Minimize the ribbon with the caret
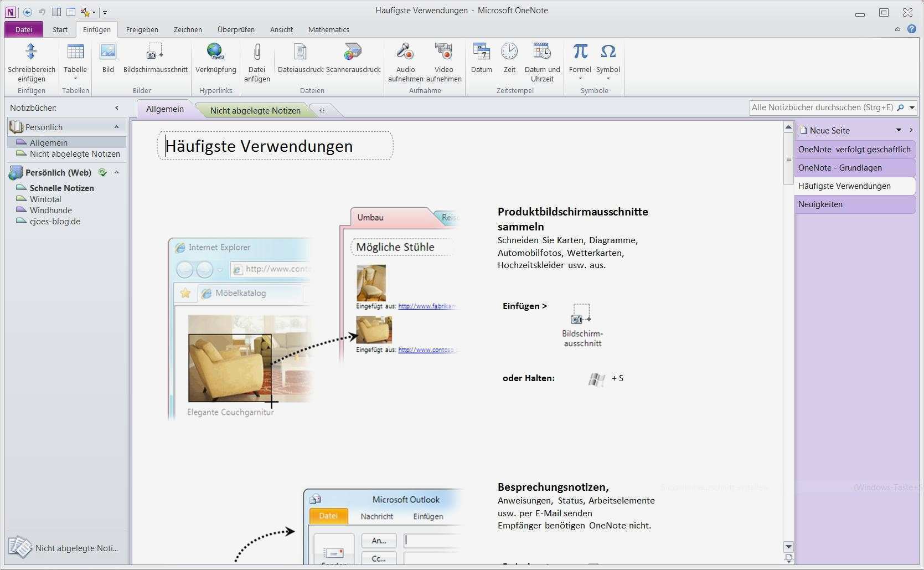The width and height of the screenshot is (924, 570). [897, 29]
